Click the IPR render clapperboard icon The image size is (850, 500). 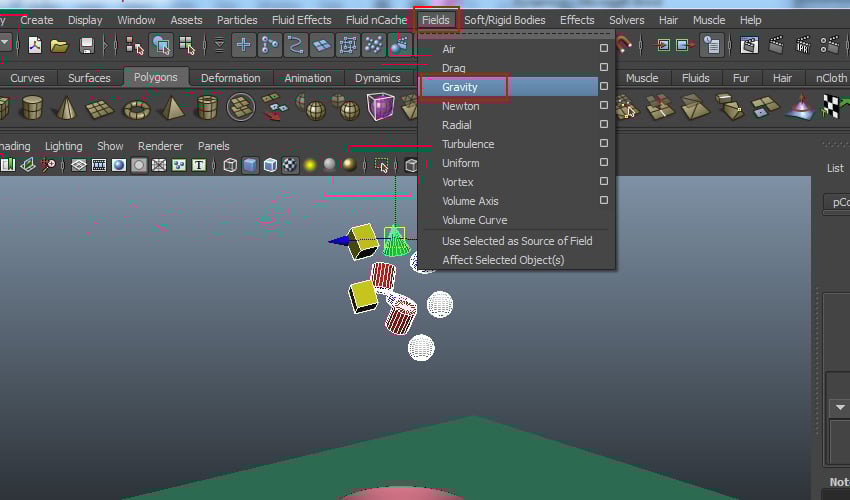point(802,45)
